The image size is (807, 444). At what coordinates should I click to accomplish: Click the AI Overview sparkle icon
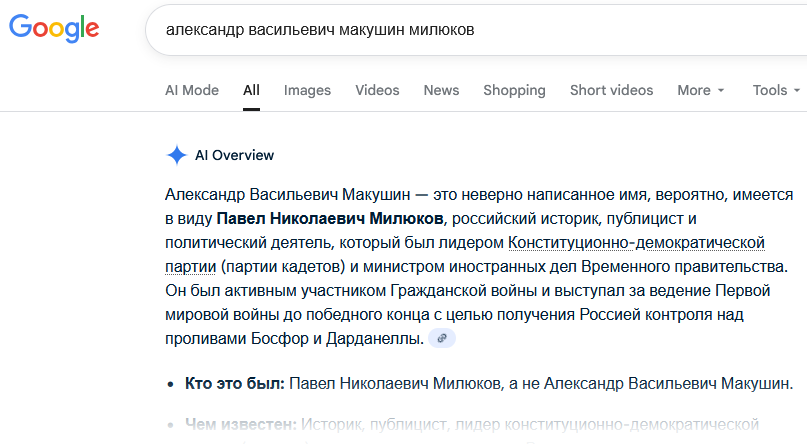coord(177,155)
